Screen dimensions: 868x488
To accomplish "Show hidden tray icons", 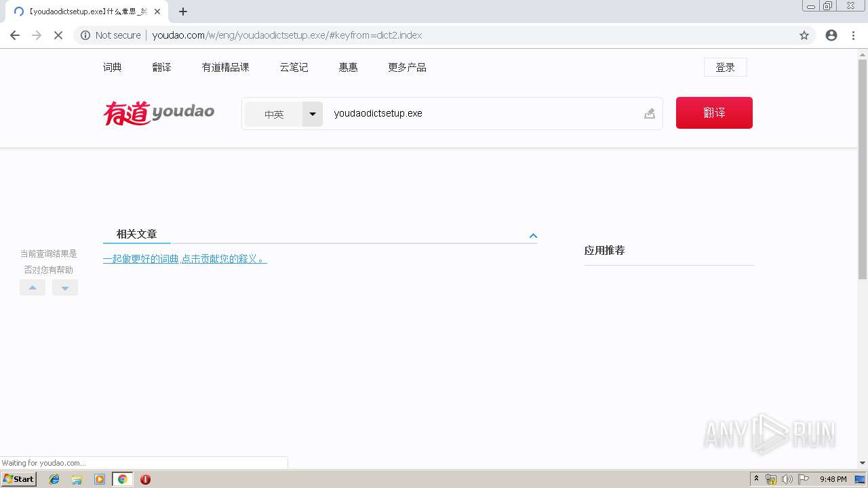I will coord(757,479).
